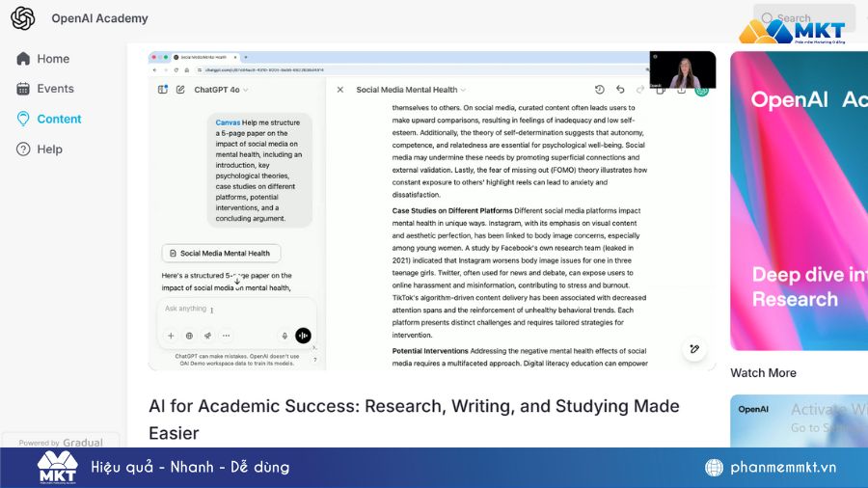Click the Help question-mark icon
The image size is (868, 488).
[x=23, y=149]
